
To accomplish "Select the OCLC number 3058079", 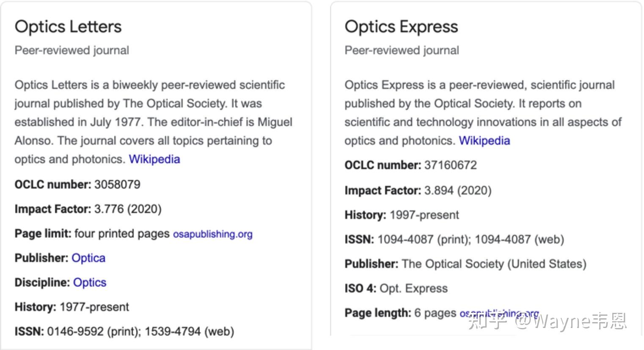I will coord(117,184).
